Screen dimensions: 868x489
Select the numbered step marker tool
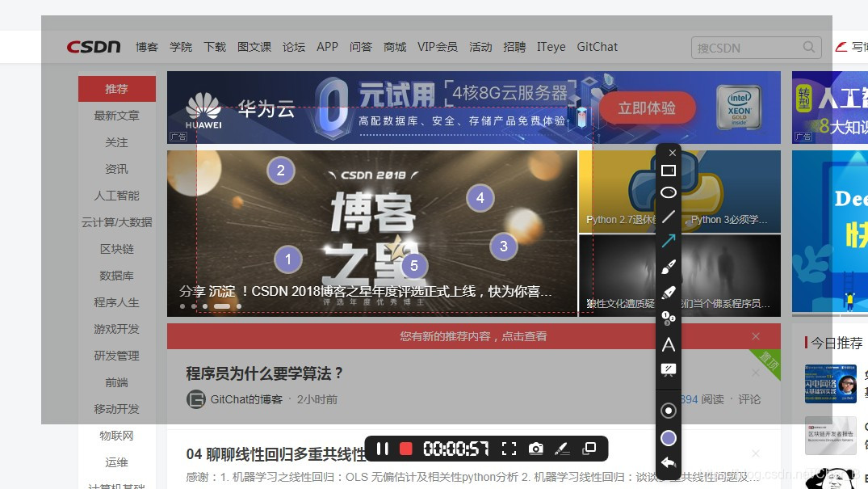click(669, 318)
